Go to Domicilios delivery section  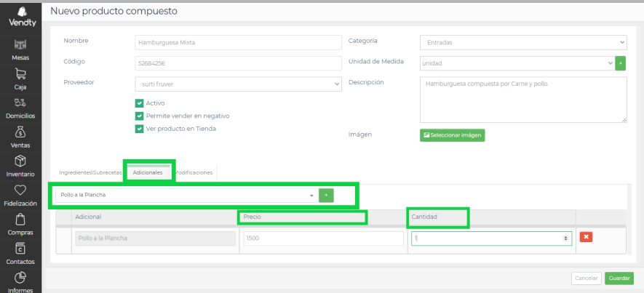(20, 109)
